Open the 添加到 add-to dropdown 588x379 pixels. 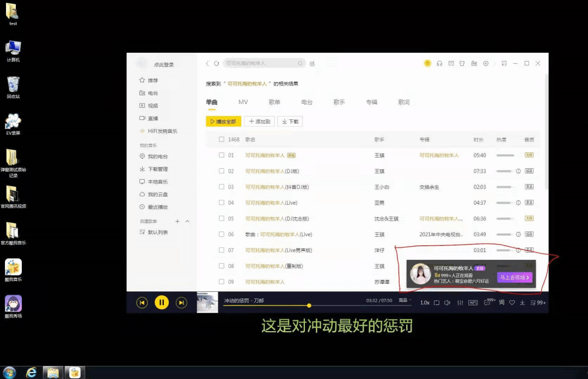[259, 121]
